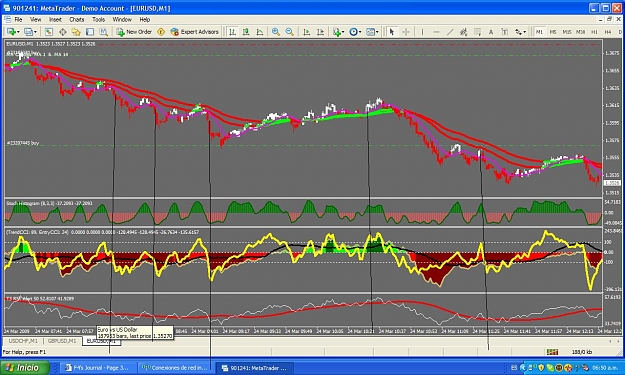Open the Periods clock dropdown
625x375 pixels.
click(355, 32)
